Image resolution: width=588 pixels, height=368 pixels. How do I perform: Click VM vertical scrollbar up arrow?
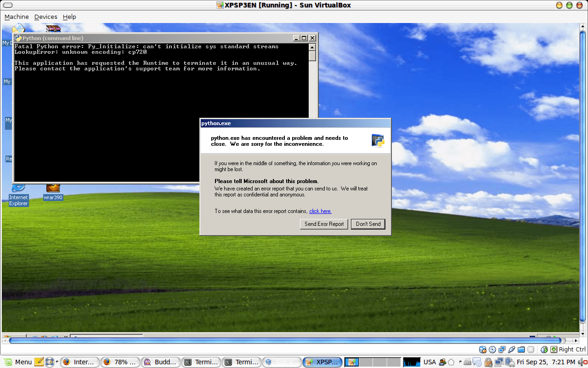583,27
